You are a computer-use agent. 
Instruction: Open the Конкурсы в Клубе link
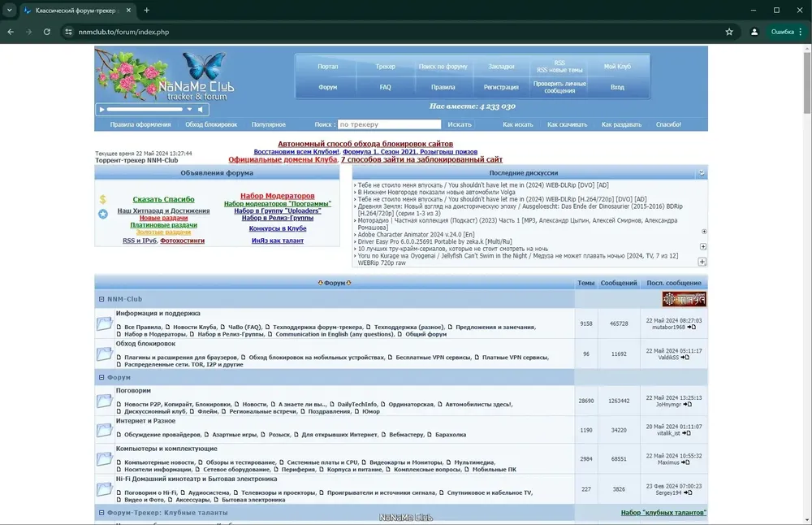(277, 228)
